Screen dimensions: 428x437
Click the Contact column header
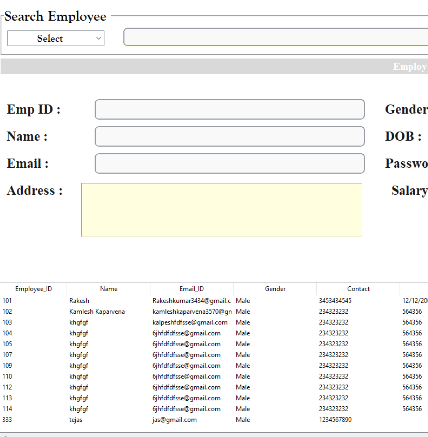tap(358, 289)
